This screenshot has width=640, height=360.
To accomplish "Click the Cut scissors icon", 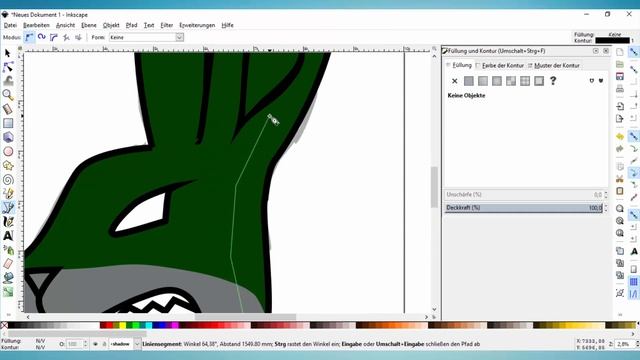I will pos(620,179).
